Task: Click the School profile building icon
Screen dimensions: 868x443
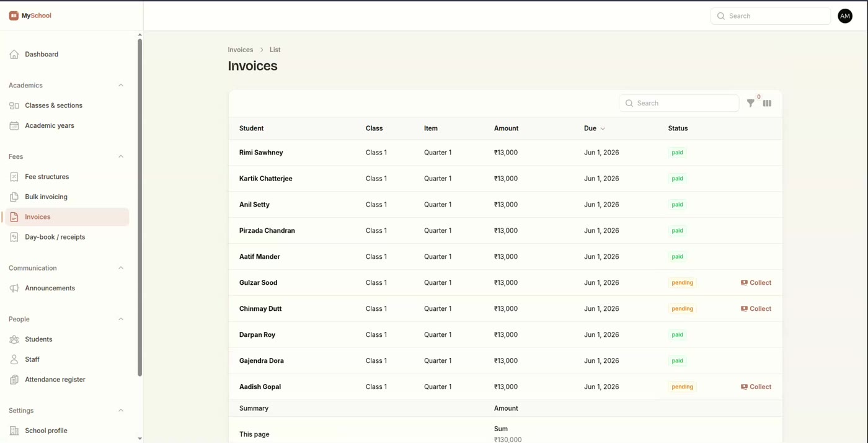Action: 14,431
